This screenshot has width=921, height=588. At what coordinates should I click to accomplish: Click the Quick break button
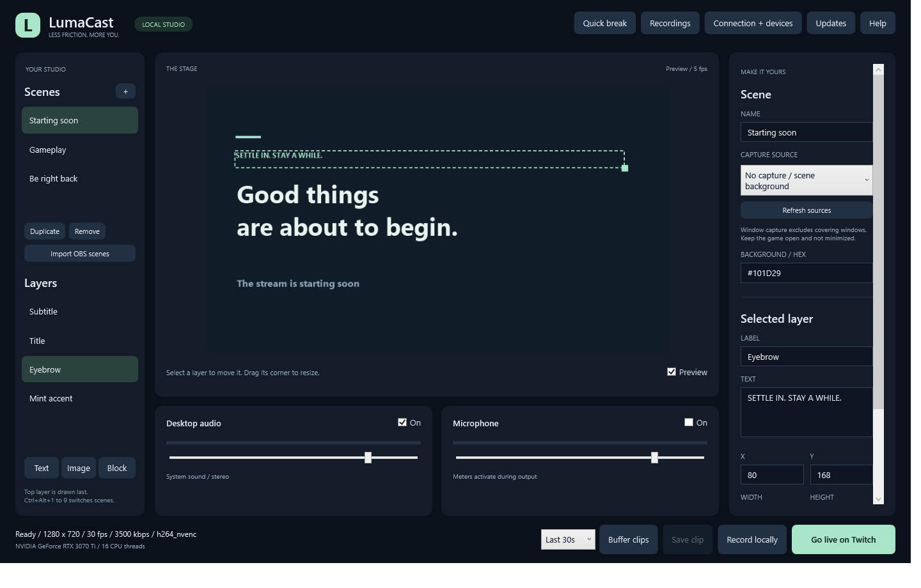pyautogui.click(x=604, y=23)
